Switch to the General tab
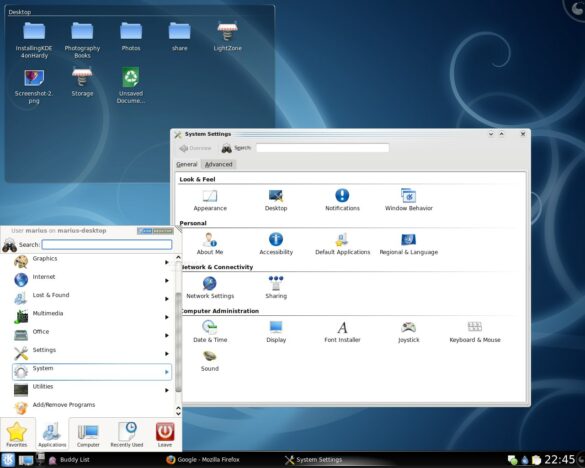The width and height of the screenshot is (585, 468). [187, 164]
